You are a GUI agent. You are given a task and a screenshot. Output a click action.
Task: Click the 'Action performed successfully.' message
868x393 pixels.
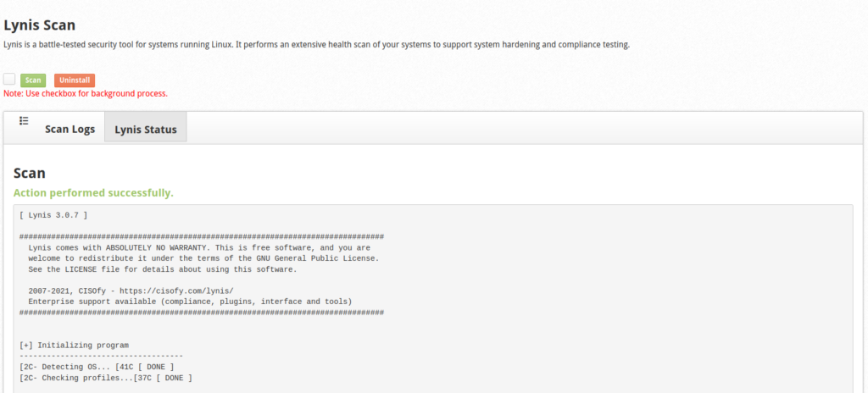(x=93, y=193)
